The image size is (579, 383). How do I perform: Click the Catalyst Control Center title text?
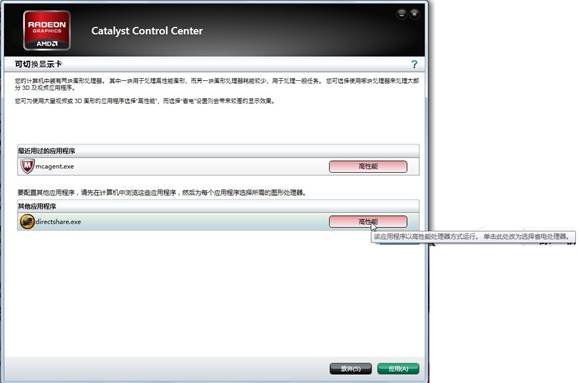pyautogui.click(x=147, y=31)
